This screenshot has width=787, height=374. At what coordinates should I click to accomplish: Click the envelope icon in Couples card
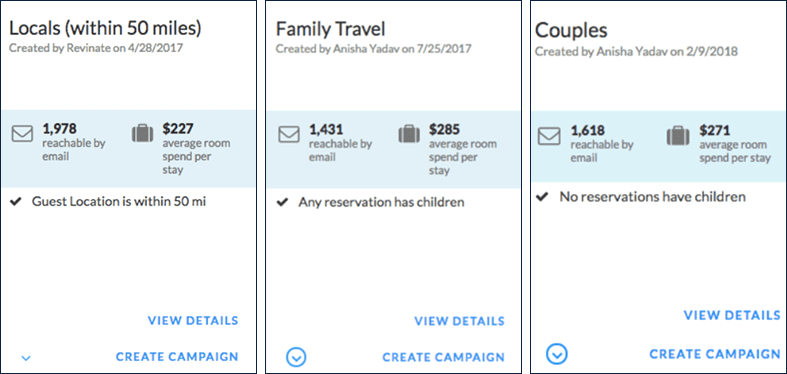coord(549,136)
